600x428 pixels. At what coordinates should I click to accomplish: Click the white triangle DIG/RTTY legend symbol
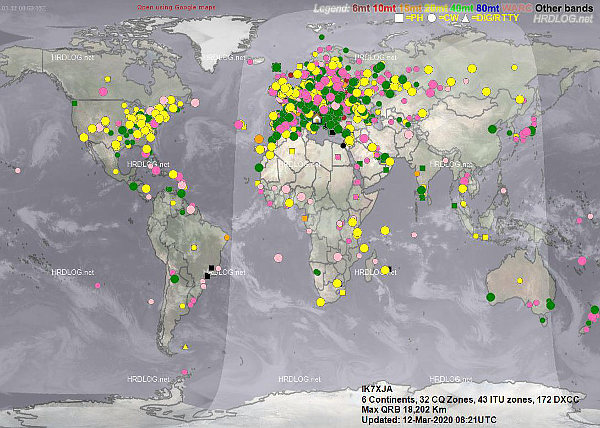coord(465,18)
